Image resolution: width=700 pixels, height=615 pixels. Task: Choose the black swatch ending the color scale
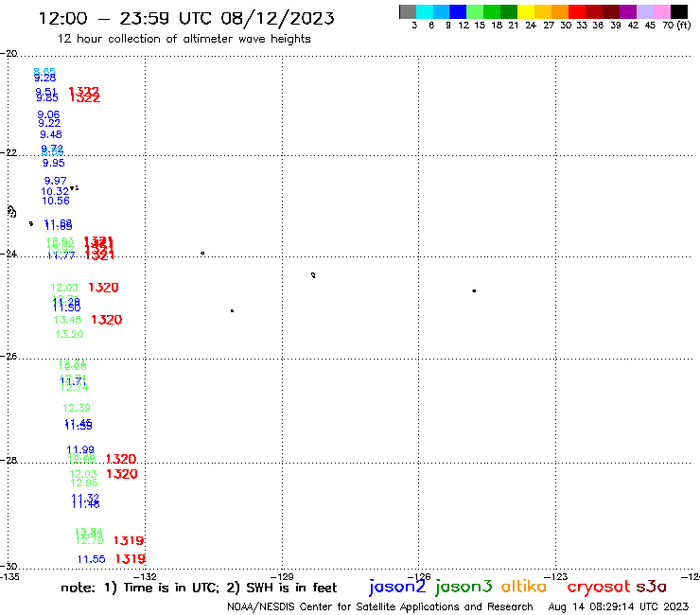(x=678, y=11)
